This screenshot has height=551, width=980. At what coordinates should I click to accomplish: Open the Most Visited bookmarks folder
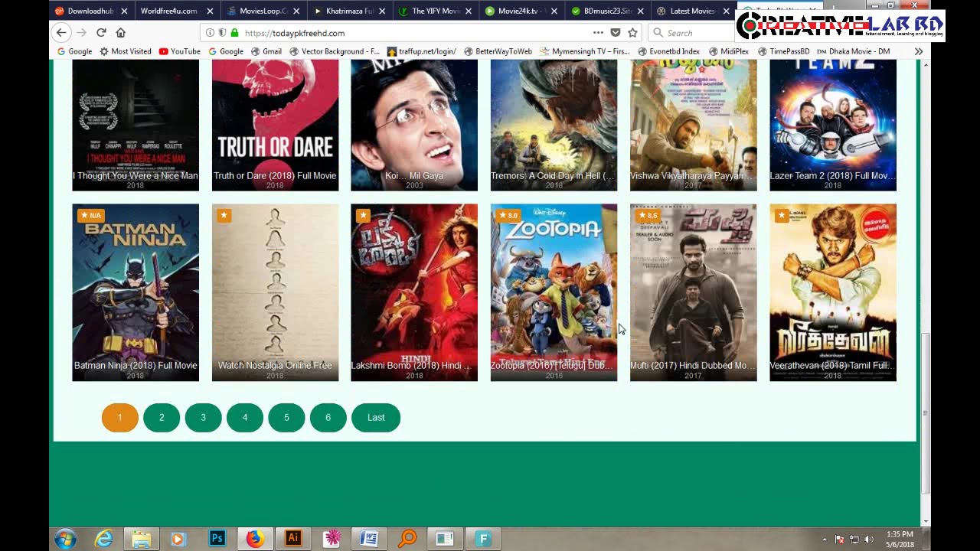click(126, 51)
